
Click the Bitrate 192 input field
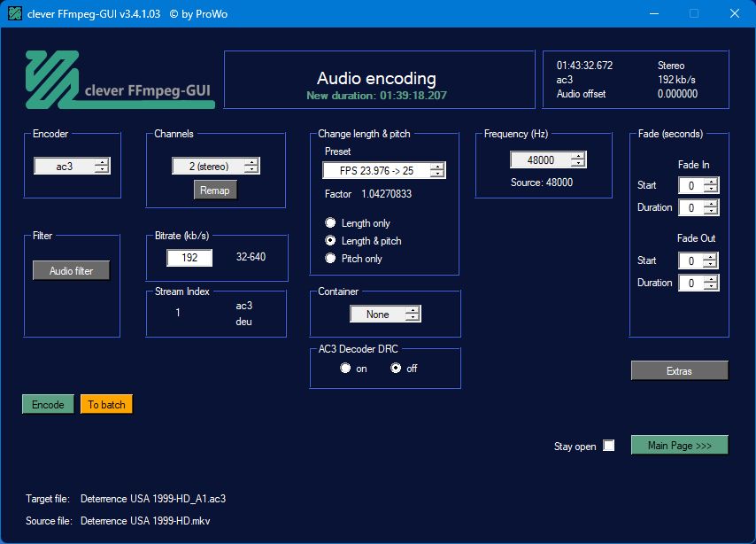pos(189,258)
